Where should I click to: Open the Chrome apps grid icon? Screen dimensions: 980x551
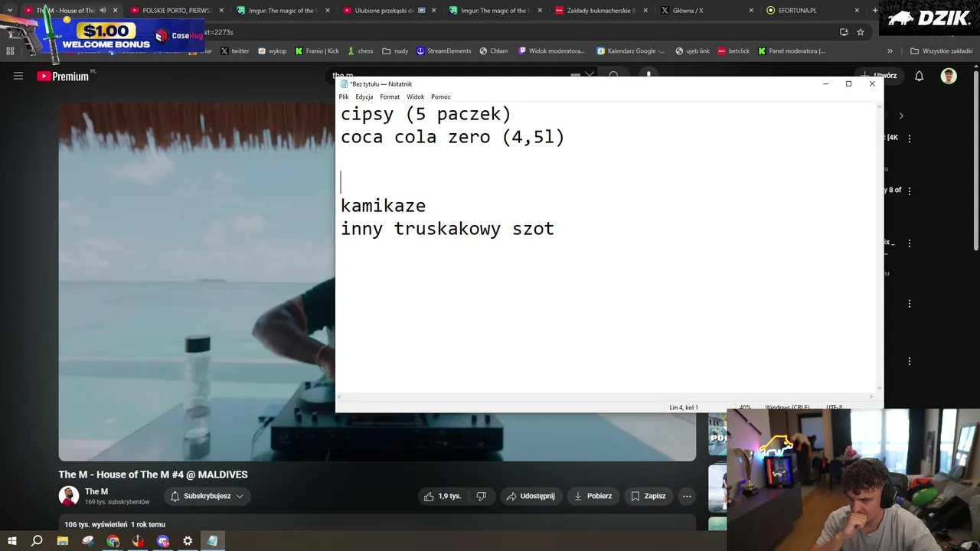pos(10,51)
